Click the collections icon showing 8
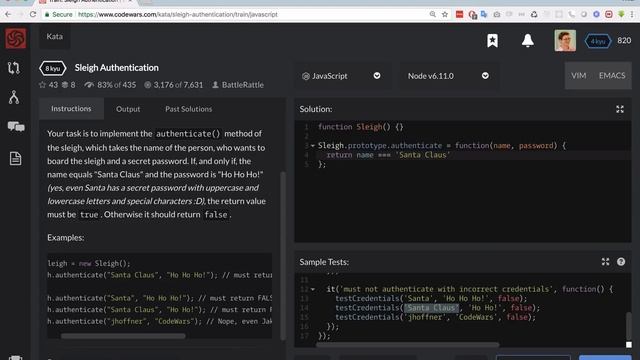 68,85
